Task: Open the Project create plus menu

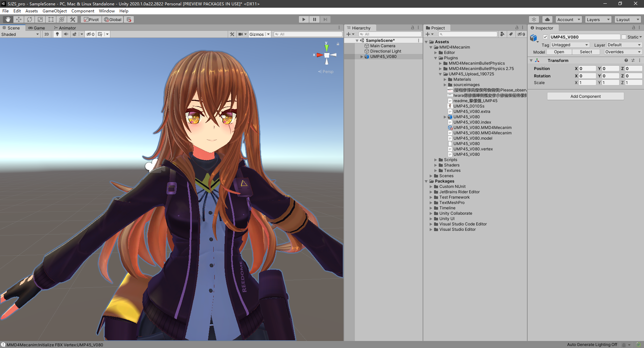Action: click(x=430, y=34)
